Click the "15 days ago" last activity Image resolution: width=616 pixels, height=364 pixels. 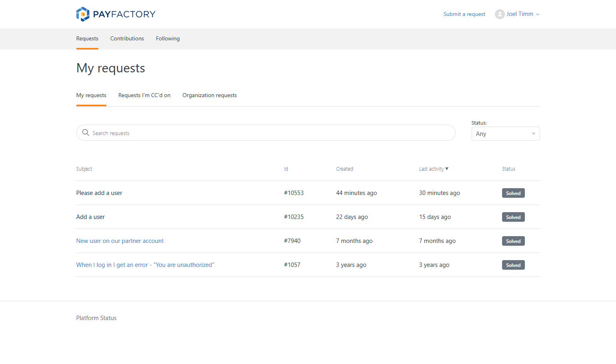coord(435,217)
